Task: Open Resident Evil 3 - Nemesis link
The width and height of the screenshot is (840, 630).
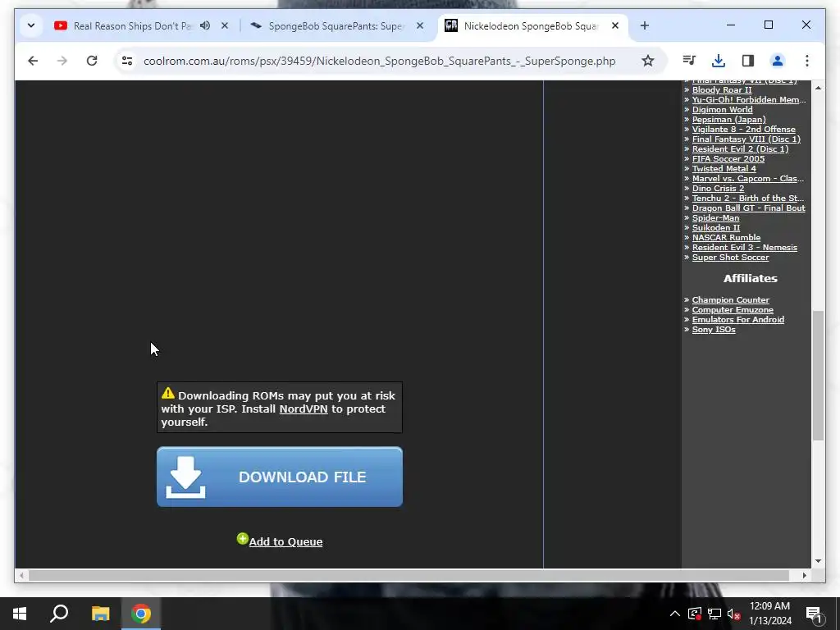Action: click(x=745, y=248)
